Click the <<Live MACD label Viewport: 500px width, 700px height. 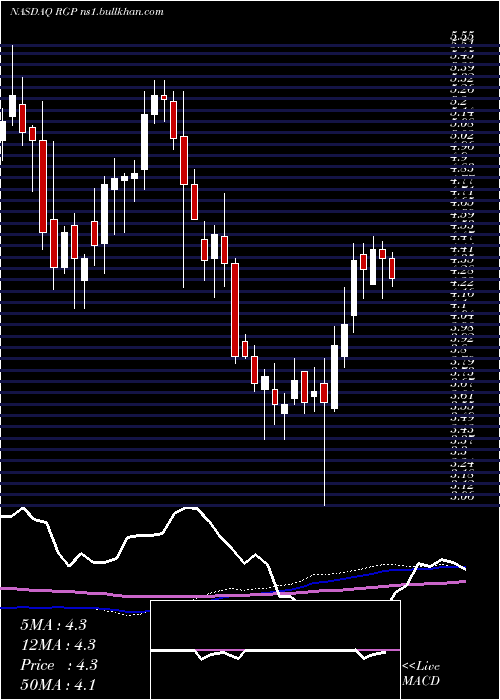[x=421, y=674]
